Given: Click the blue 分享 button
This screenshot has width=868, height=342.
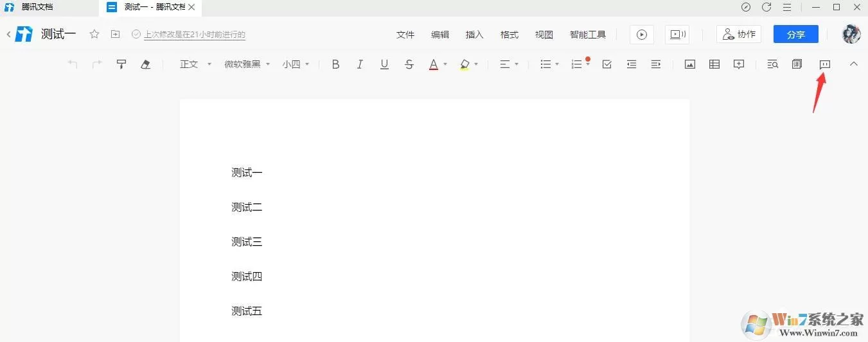Looking at the screenshot, I should click(x=796, y=35).
